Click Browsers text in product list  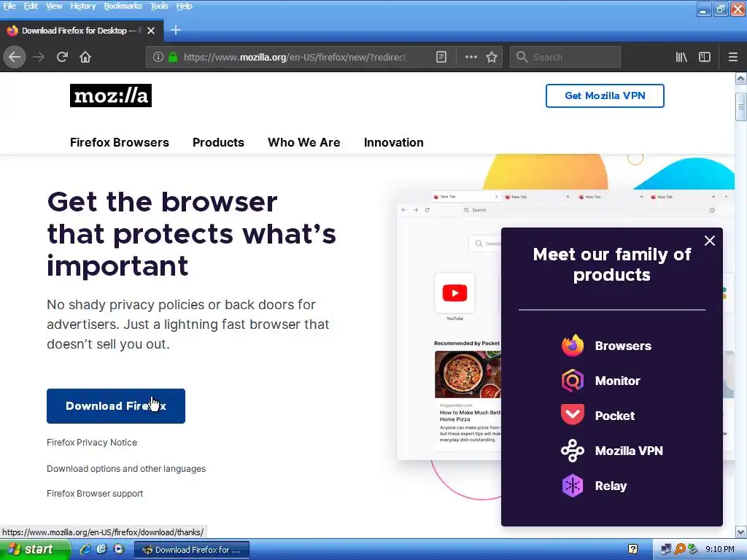tap(623, 346)
